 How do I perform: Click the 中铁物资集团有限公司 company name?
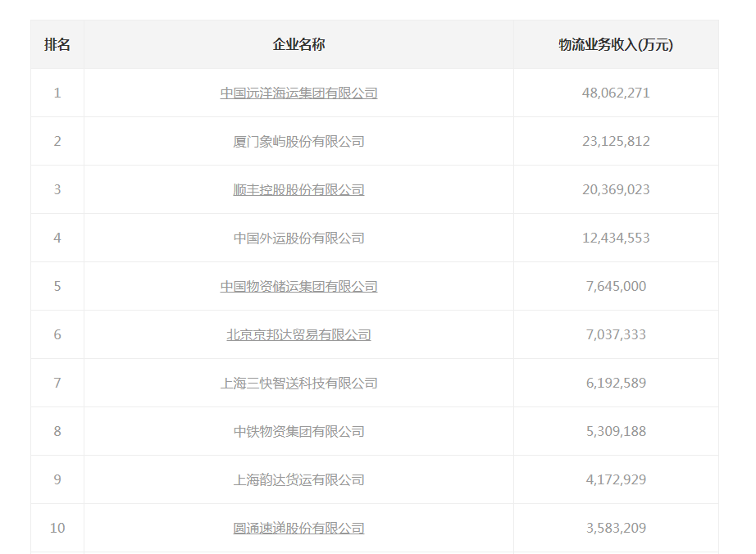click(298, 432)
